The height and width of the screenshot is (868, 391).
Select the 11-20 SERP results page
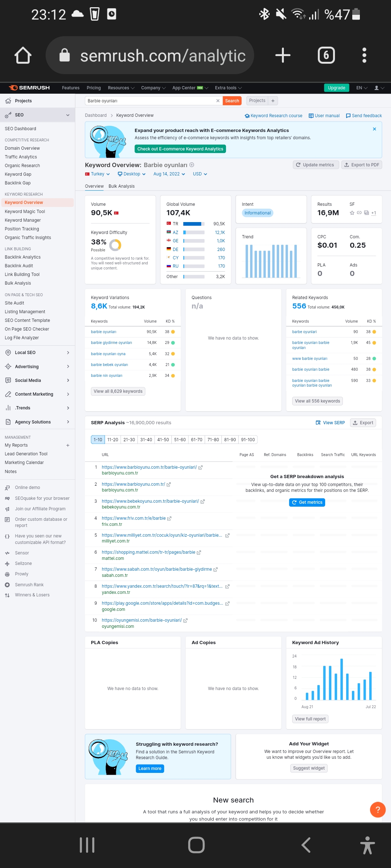[x=113, y=440]
